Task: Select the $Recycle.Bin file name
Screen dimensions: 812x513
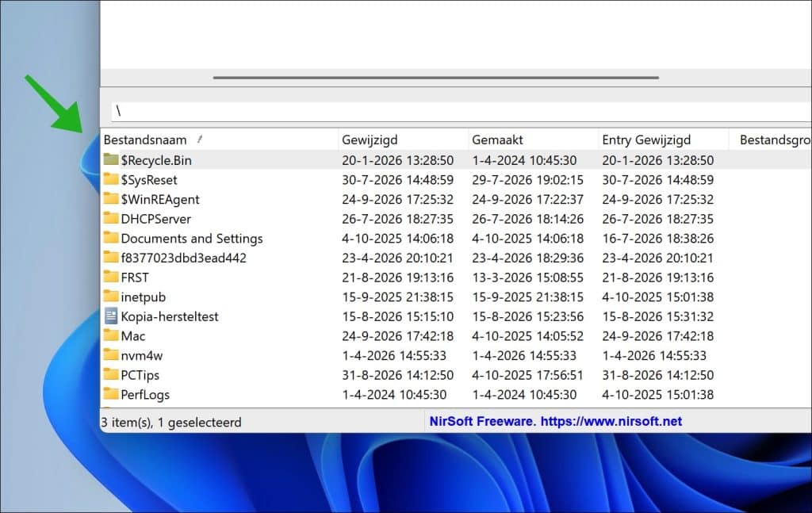Action: 156,160
